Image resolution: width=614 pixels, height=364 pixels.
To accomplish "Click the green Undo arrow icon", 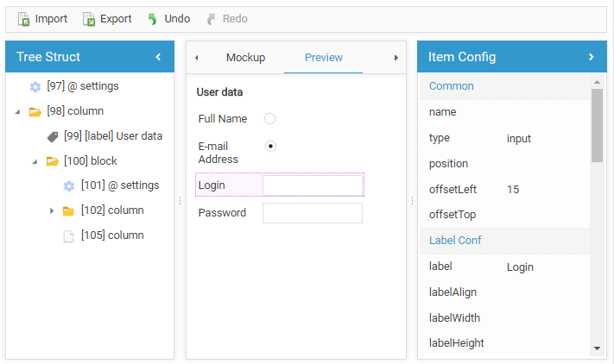I will [x=153, y=19].
